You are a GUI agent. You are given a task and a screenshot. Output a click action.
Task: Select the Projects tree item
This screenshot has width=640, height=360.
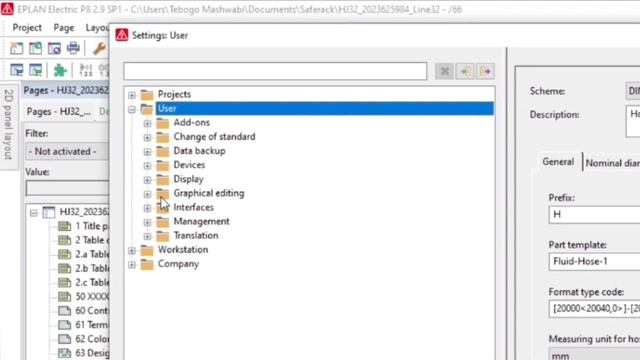tap(174, 94)
